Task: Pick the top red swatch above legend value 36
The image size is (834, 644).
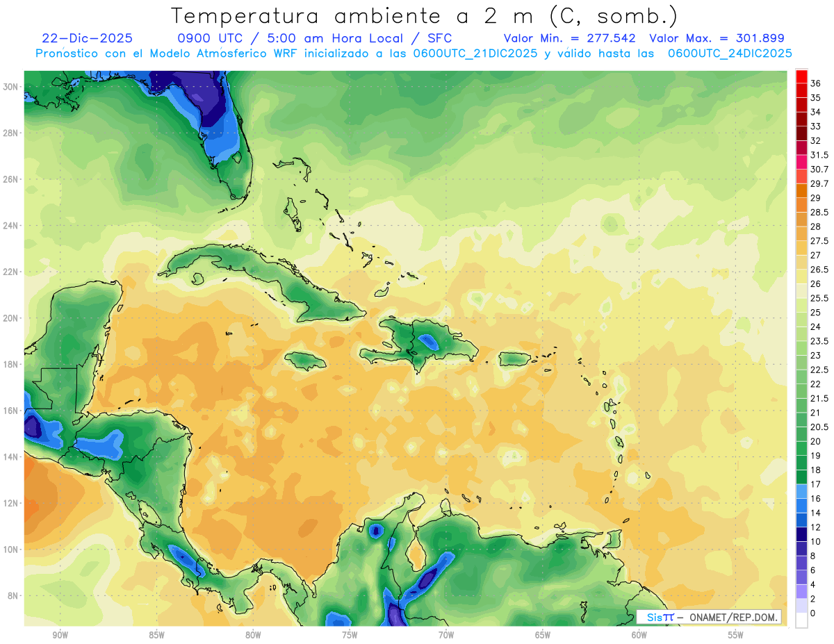Action: coord(801,76)
